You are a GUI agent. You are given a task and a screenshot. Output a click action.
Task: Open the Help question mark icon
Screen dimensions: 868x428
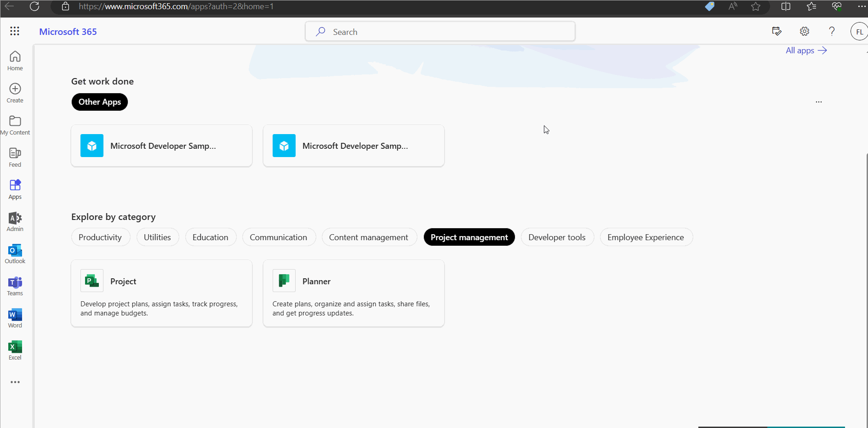coord(832,31)
